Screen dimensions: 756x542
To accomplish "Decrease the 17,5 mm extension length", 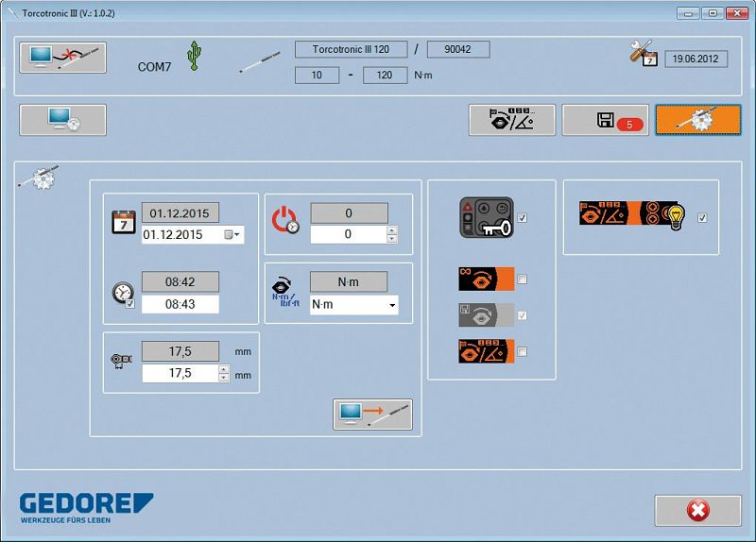I will click(223, 378).
